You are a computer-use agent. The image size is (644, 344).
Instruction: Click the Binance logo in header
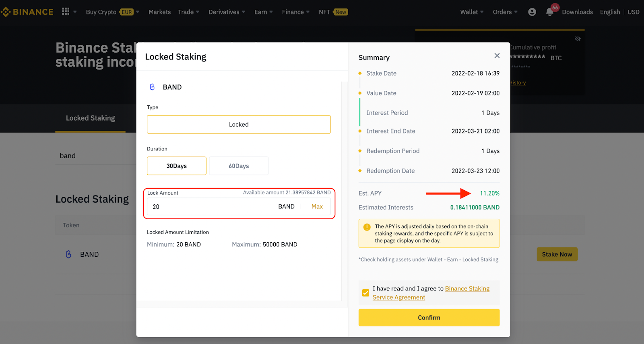coord(27,12)
